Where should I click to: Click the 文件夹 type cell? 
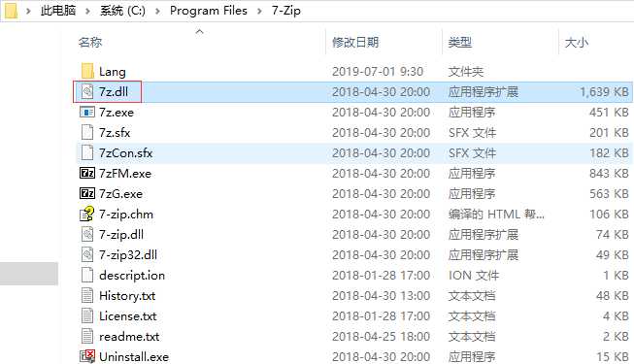(x=466, y=72)
